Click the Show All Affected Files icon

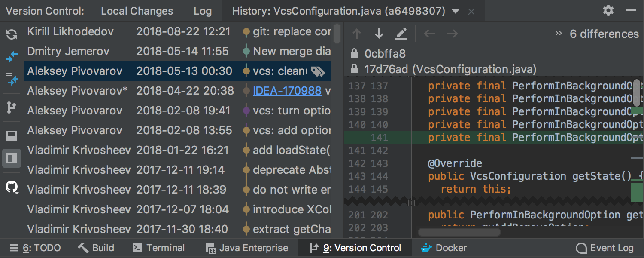(12, 79)
